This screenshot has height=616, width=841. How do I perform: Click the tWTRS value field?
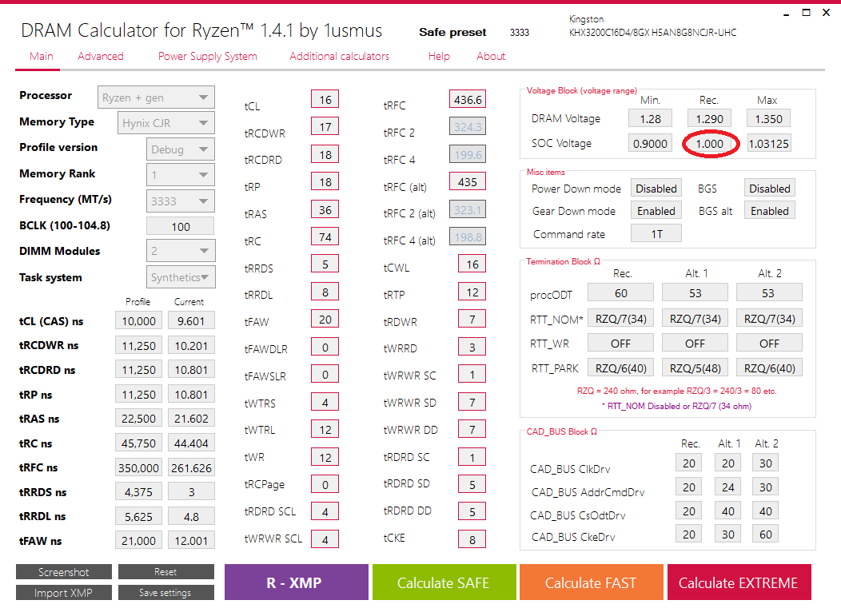[325, 402]
